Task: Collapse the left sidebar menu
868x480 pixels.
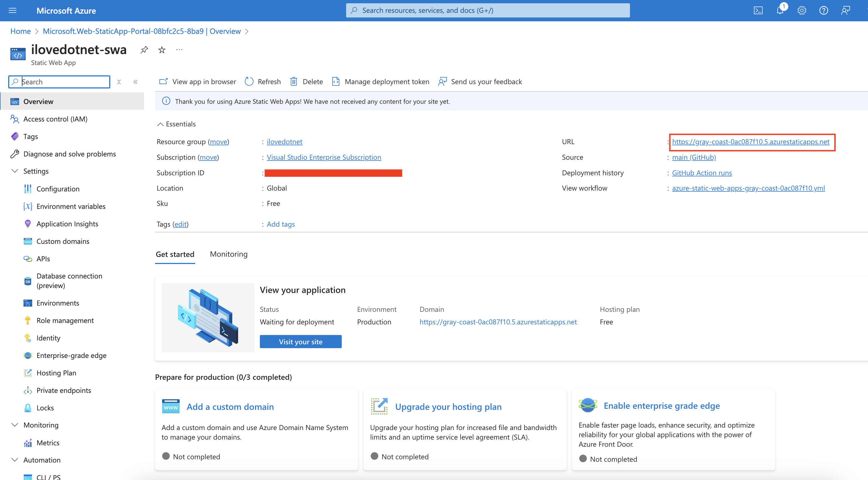Action: 135,82
